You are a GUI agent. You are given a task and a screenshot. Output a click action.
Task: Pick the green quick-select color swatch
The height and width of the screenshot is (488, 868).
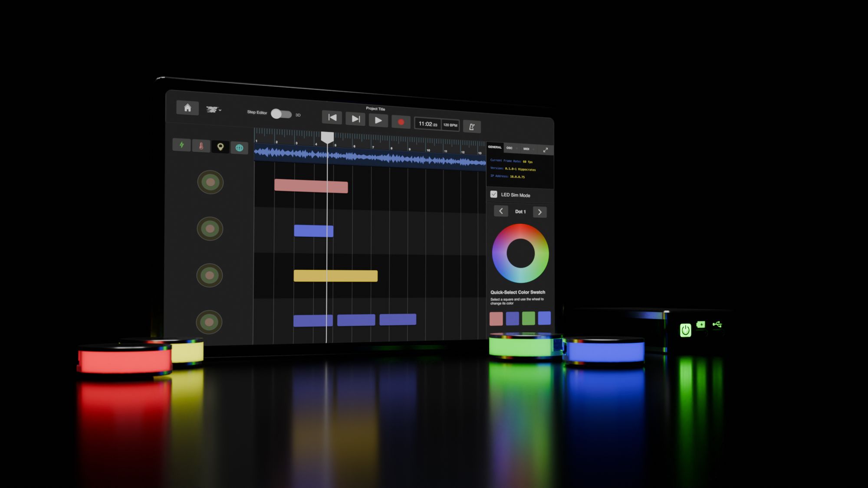[x=528, y=318]
